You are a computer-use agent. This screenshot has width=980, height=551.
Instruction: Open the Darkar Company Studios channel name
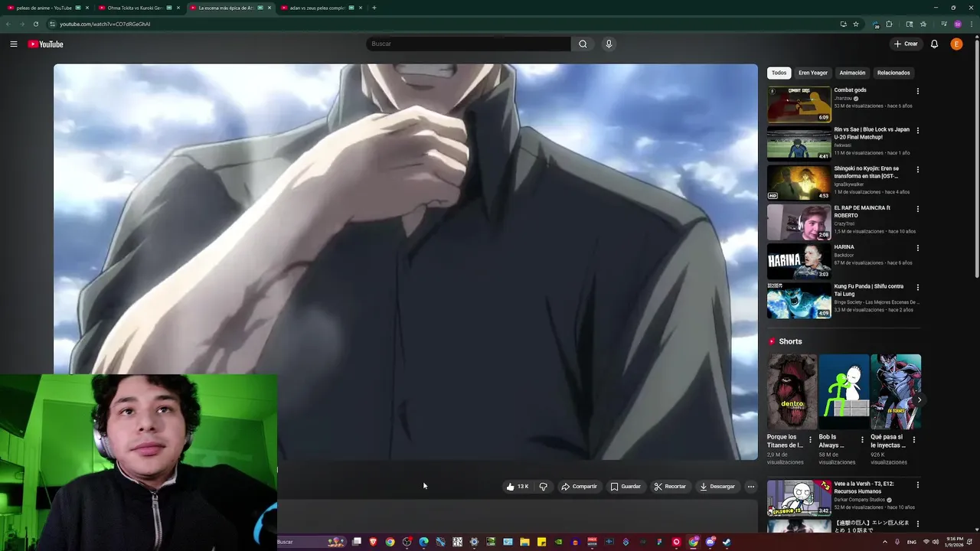[x=859, y=500]
